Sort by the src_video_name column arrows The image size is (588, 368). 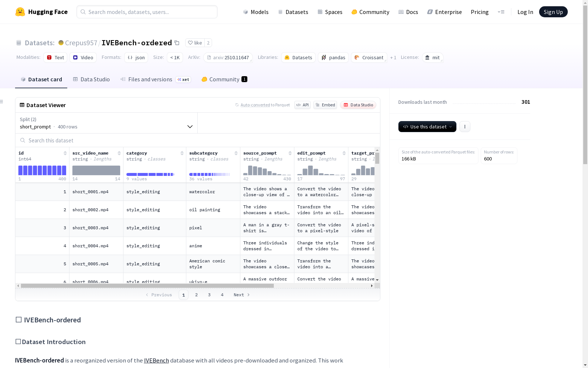[x=119, y=153]
